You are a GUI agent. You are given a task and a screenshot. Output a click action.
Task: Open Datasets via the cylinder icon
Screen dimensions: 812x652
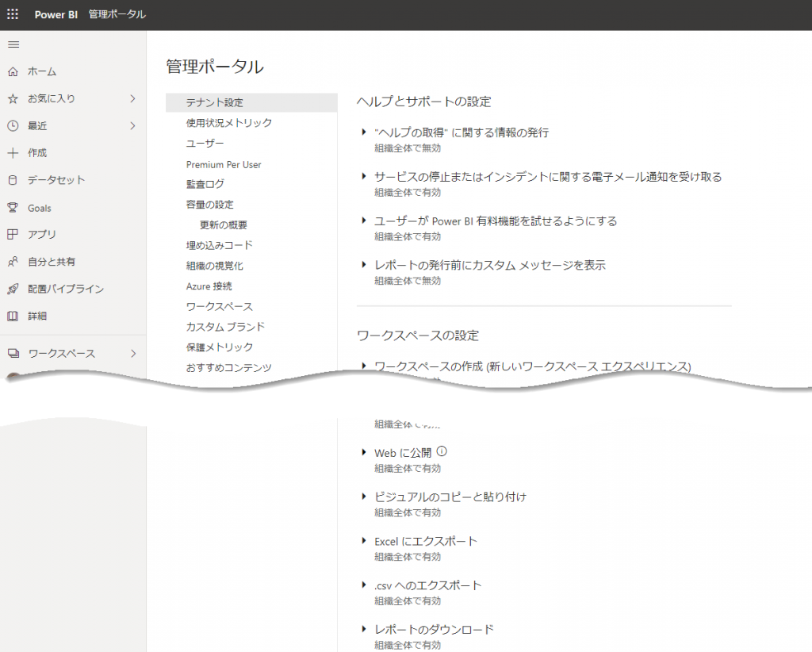click(x=13, y=180)
